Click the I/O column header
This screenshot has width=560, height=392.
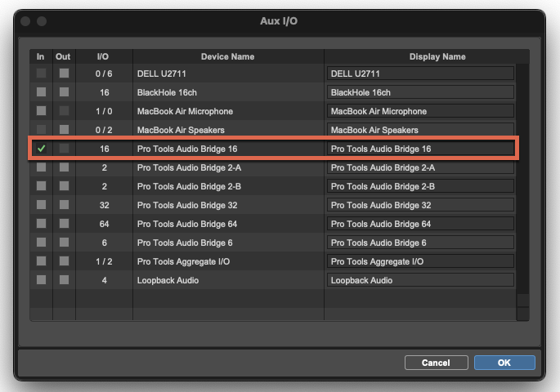click(104, 56)
